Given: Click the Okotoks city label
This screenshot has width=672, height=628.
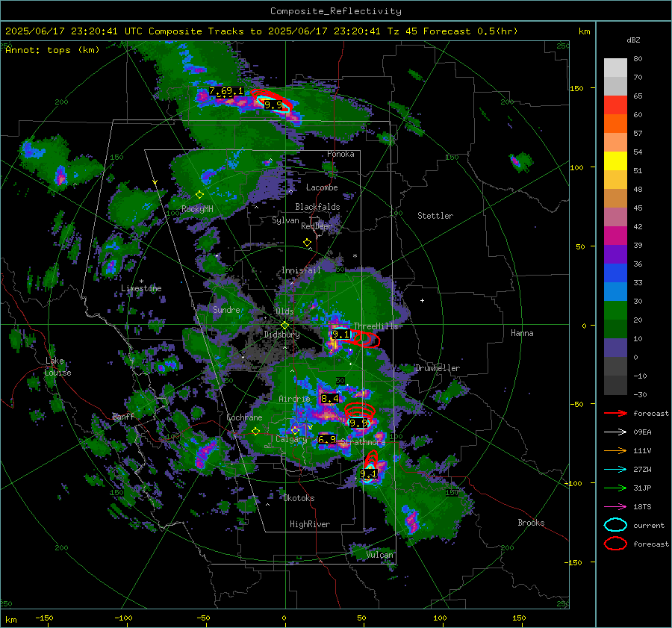Looking at the screenshot, I should click(299, 498).
